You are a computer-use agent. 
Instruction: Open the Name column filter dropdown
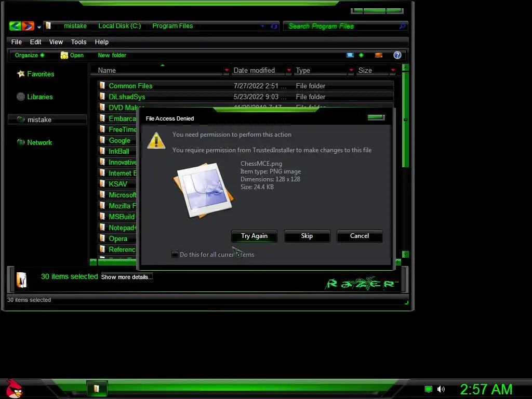coord(227,71)
